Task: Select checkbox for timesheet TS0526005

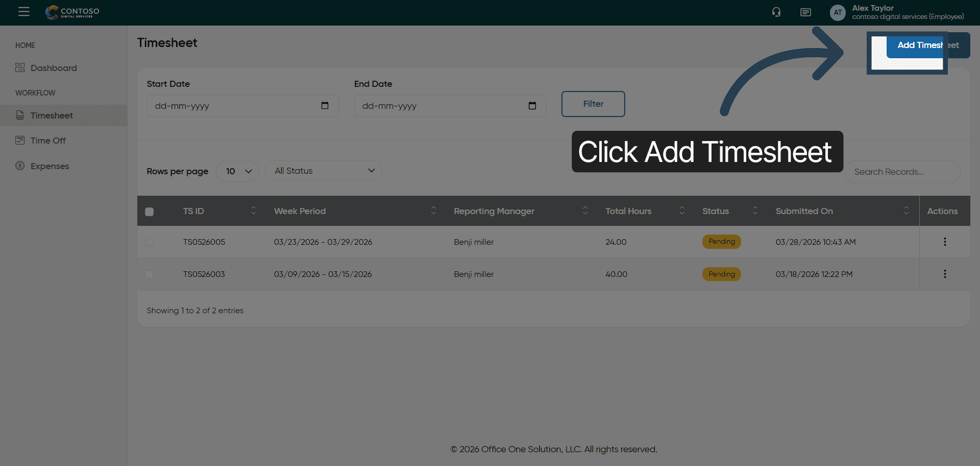Action: pyautogui.click(x=149, y=242)
